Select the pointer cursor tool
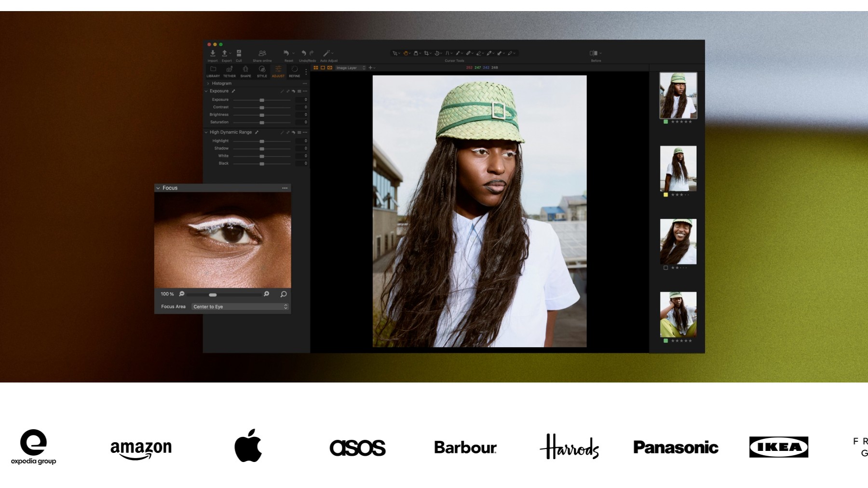This screenshot has width=868, height=488. pos(395,53)
